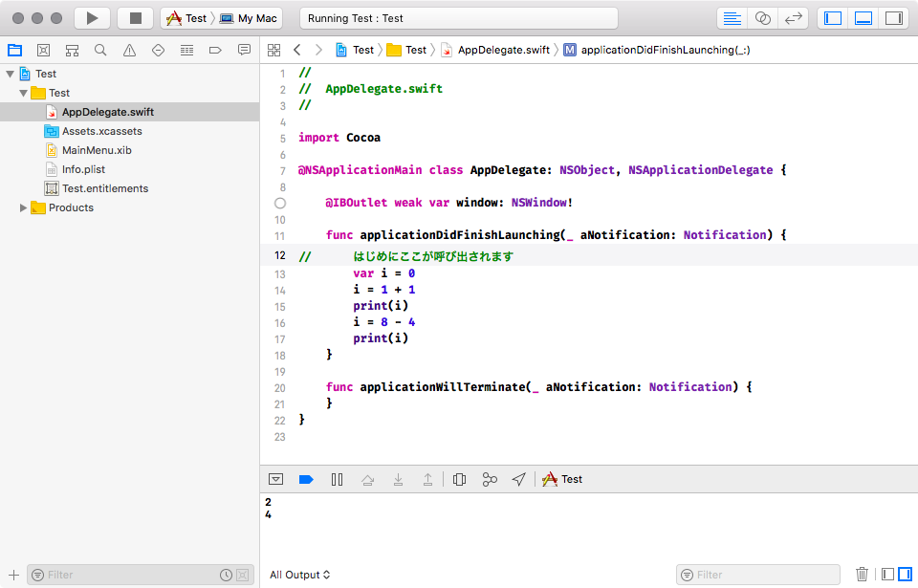Toggle the left navigator panel visibility

pyautogui.click(x=833, y=18)
